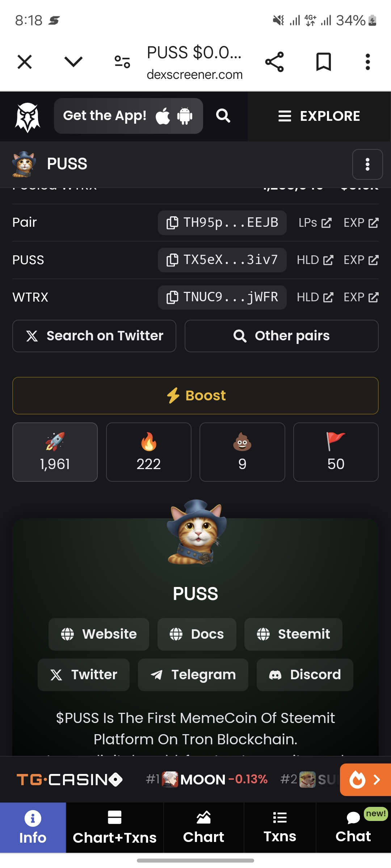This screenshot has width=391, height=868.
Task: Open the Telegram link
Action: click(x=193, y=675)
